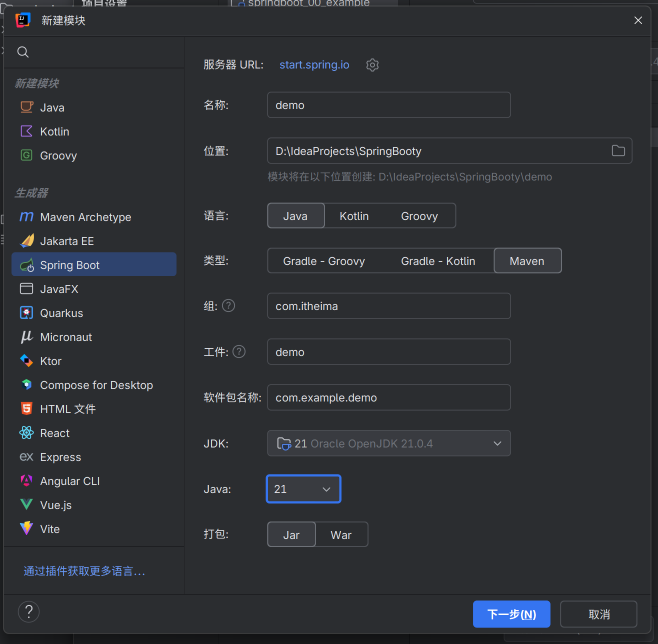
Task: Click 取消 button
Action: (598, 614)
